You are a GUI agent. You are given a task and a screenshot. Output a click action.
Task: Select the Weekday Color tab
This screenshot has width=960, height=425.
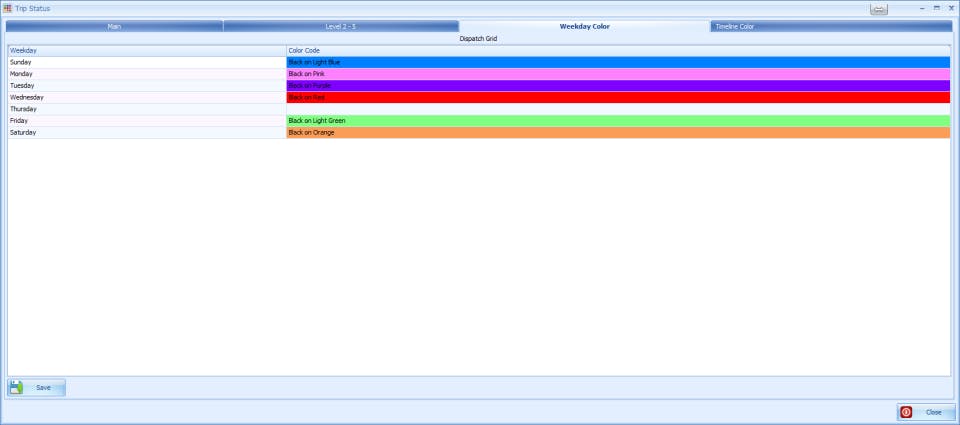tap(585, 26)
